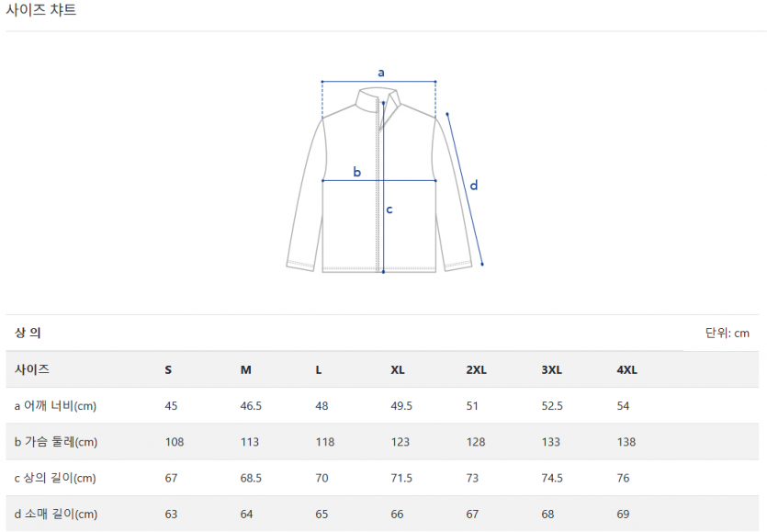Click the 69 sleeve length value
The width and height of the screenshot is (767, 532).
tap(624, 514)
